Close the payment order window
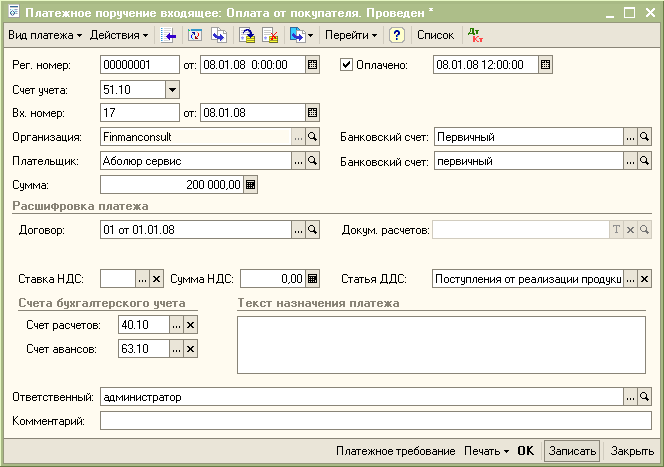The height and width of the screenshot is (467, 664). tap(650, 12)
